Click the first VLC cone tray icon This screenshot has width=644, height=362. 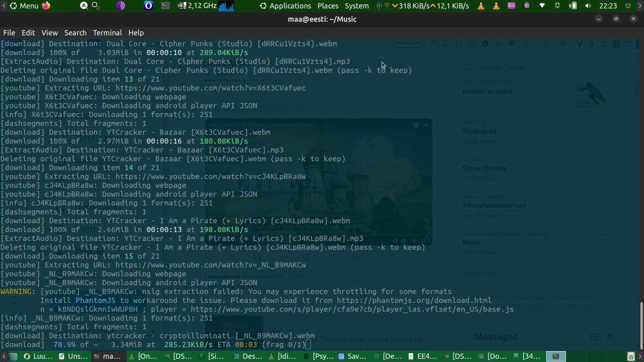481,6
